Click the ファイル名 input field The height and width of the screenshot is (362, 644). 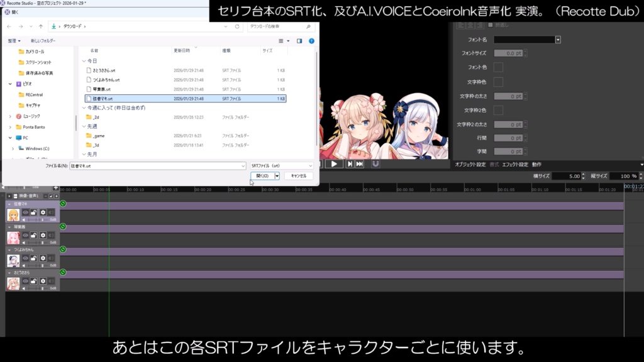[158, 166]
